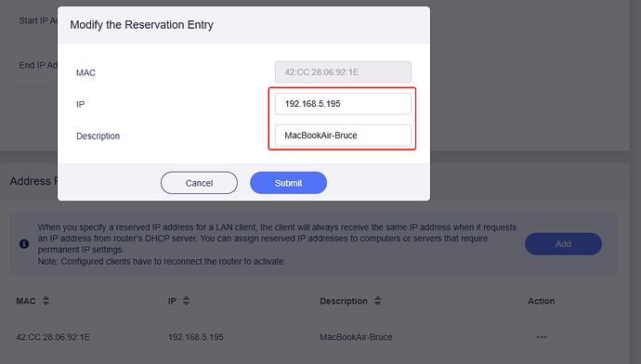Click the Description label in the dialog
Viewport: 641px width, 364px height.
coord(98,136)
